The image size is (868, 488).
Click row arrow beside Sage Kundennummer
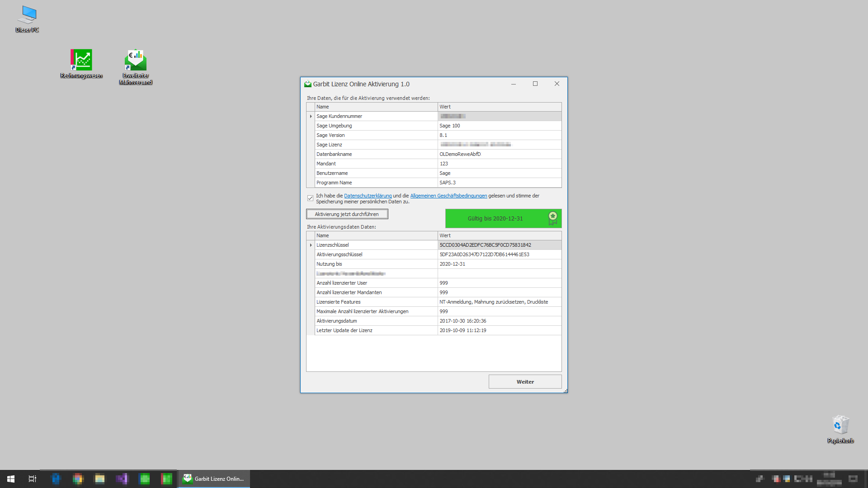point(311,117)
